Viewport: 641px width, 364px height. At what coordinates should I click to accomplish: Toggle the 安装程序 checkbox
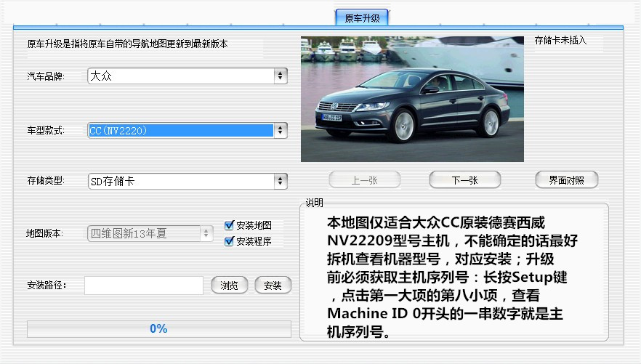pyautogui.click(x=229, y=241)
